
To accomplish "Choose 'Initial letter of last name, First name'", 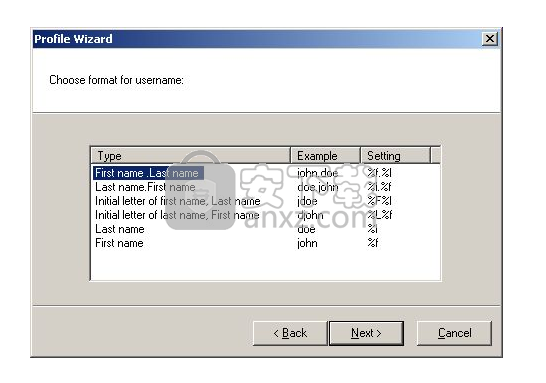I will tap(177, 215).
